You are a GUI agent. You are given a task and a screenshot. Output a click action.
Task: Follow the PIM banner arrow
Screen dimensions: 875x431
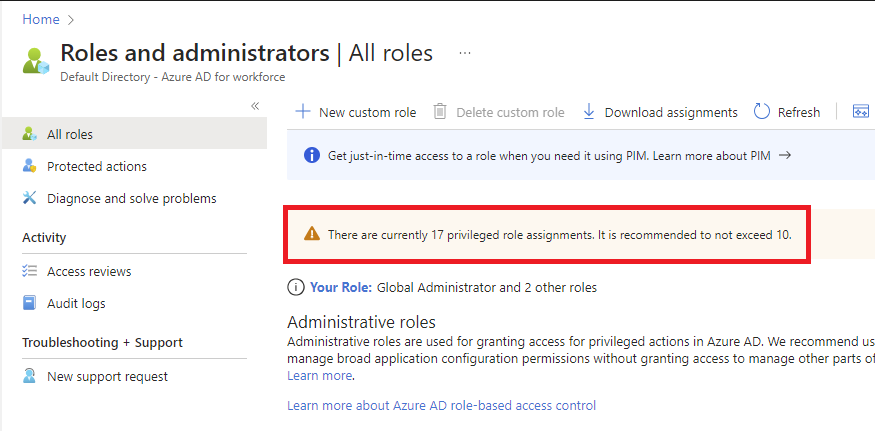(x=785, y=156)
